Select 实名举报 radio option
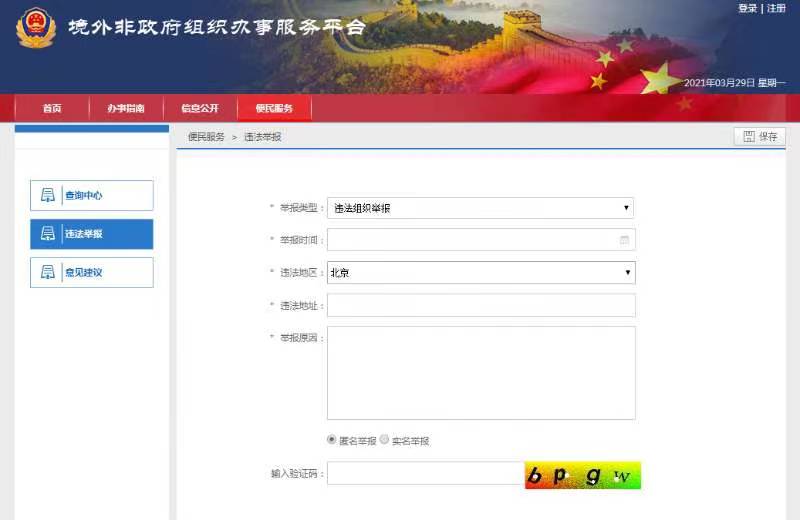Screen dimensions: 800x520 pyautogui.click(x=384, y=440)
